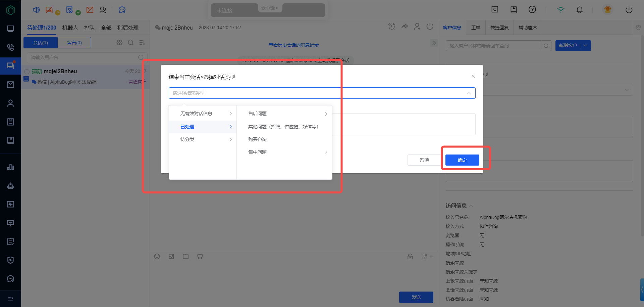
Task: Click the speaker volume icon in top toolbar
Action: pyautogui.click(x=36, y=10)
